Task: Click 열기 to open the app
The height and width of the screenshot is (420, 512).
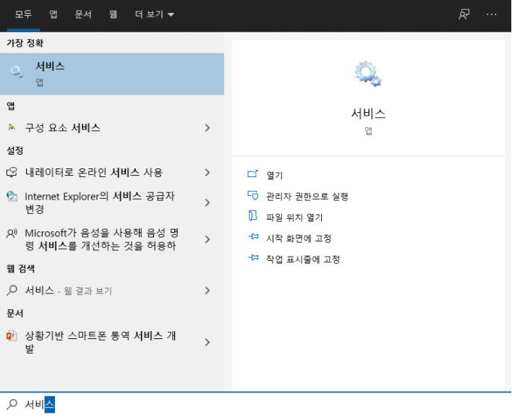Action: [x=274, y=176]
